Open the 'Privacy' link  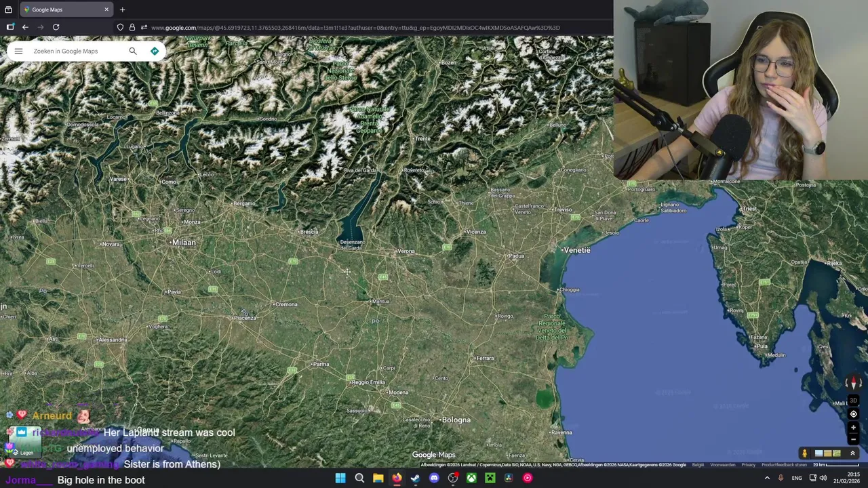[x=749, y=465]
